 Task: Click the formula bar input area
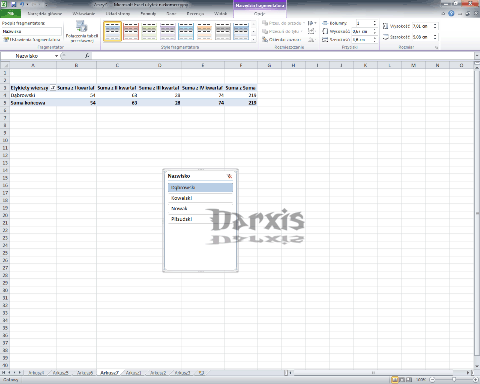coord(282,56)
